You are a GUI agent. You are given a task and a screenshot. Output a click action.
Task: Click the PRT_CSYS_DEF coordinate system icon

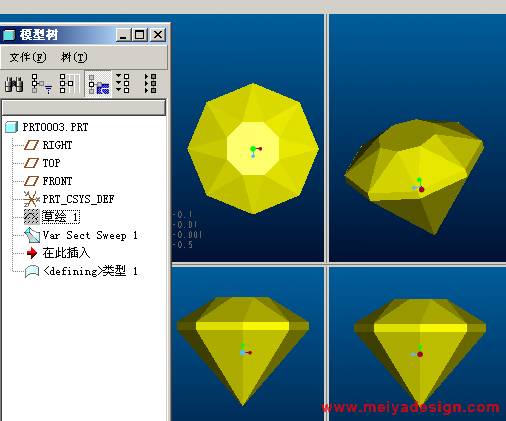pyautogui.click(x=31, y=199)
